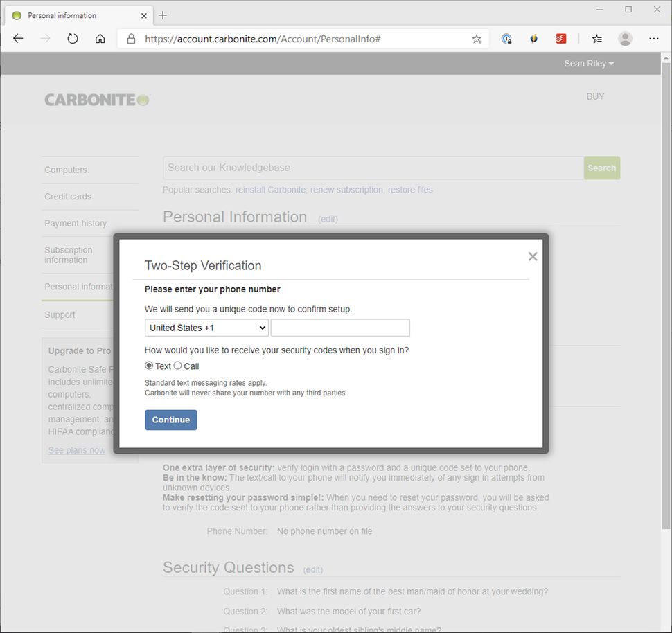Add page to favorites via the star
Screen dimensions: 672x633
[476, 39]
